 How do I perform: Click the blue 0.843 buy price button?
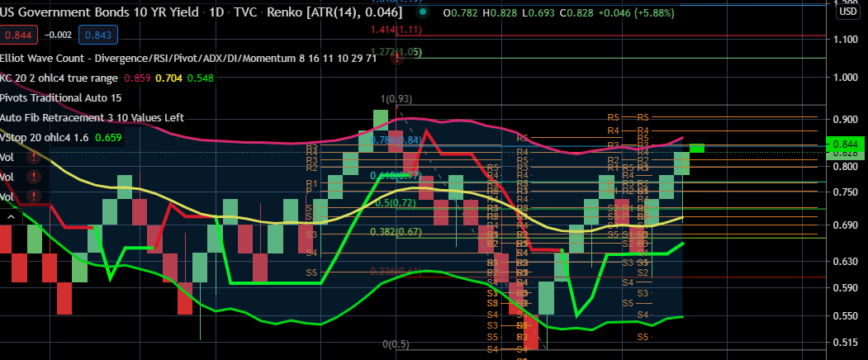pos(98,36)
